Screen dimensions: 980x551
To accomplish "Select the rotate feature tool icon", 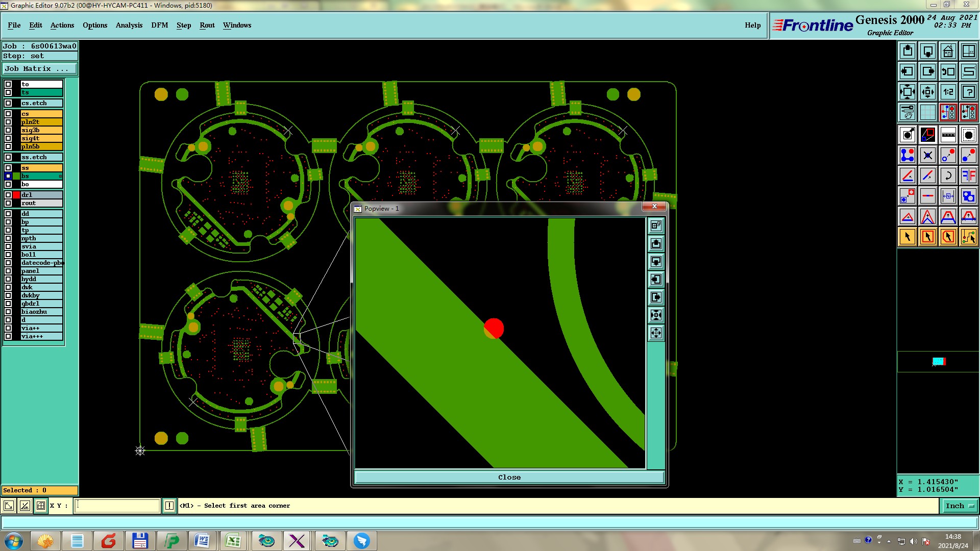I will tap(948, 176).
